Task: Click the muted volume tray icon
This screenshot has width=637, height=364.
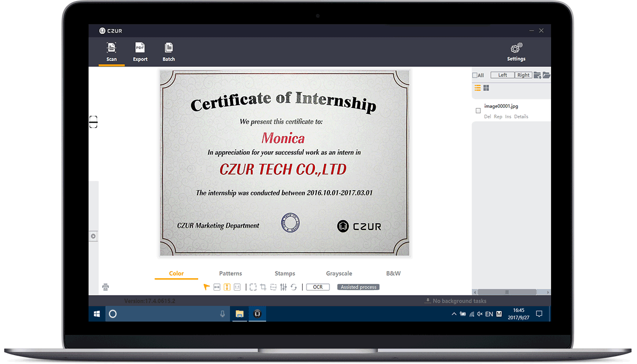Action: (480, 314)
